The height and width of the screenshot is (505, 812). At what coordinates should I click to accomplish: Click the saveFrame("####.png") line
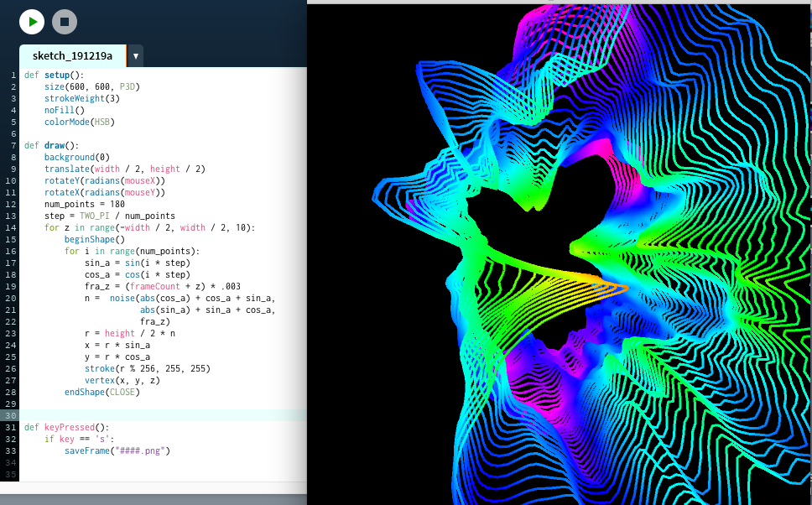[x=117, y=450]
